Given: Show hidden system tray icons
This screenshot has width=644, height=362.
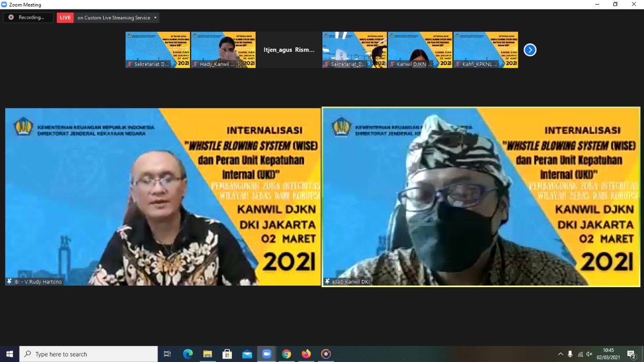Looking at the screenshot, I should (x=560, y=354).
